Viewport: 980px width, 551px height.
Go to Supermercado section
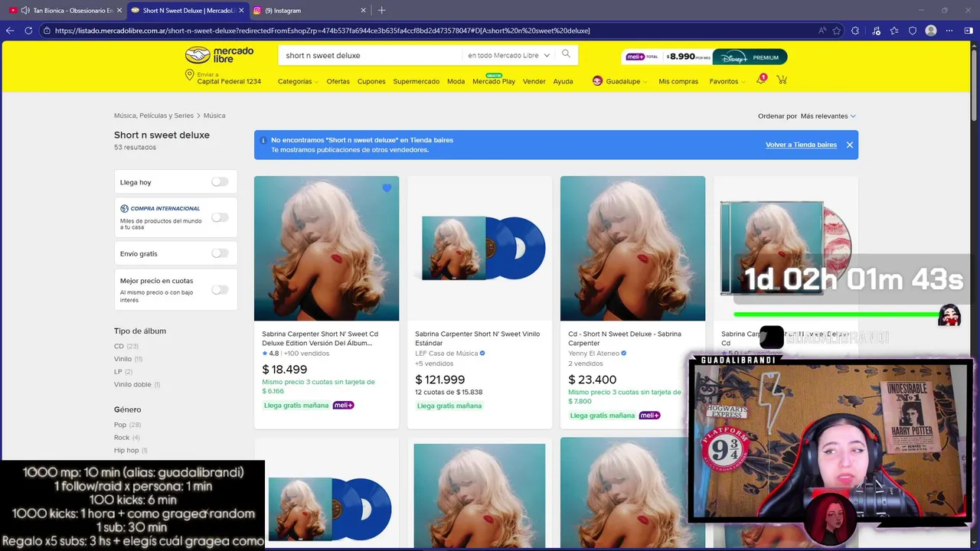416,81
